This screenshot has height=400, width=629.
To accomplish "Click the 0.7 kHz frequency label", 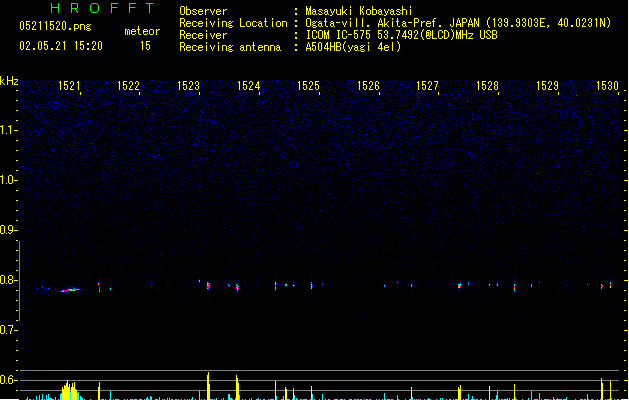I will [x=8, y=330].
